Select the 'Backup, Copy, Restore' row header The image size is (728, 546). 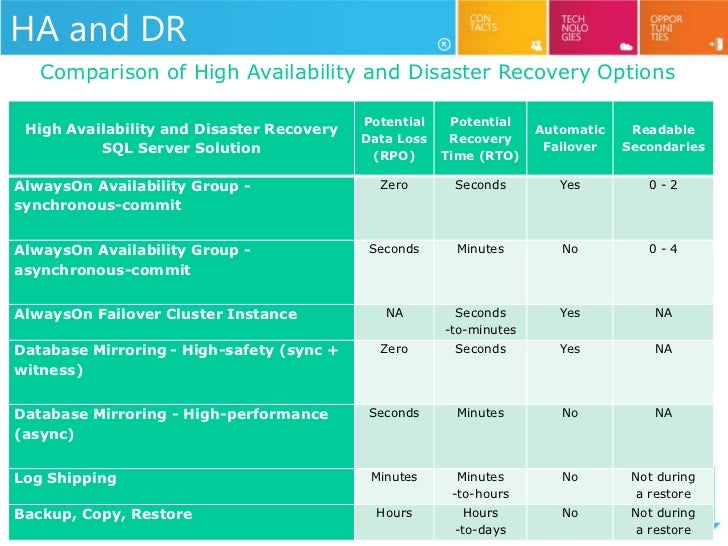coord(182,522)
